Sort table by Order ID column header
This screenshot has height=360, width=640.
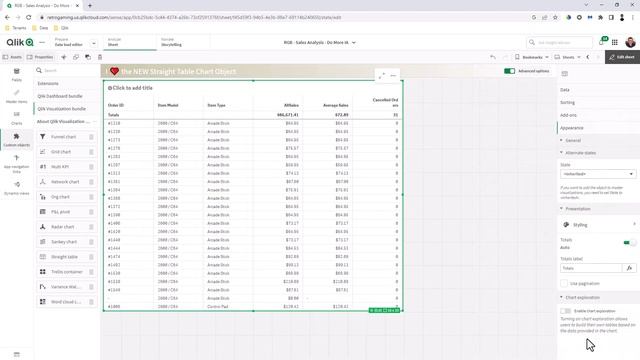(x=116, y=105)
